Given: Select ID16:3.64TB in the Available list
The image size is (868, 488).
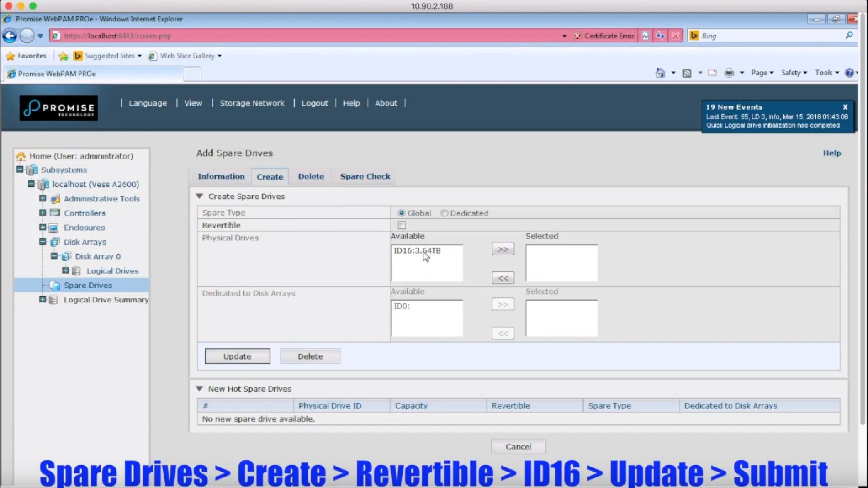Looking at the screenshot, I should pos(417,251).
